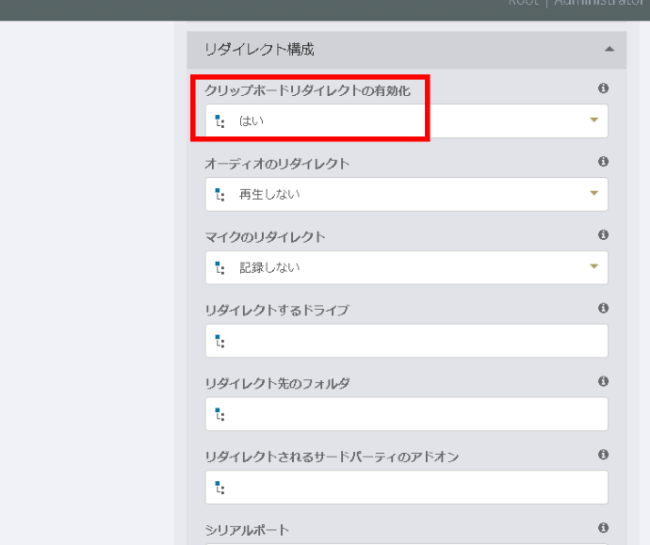Click info icon beside オーディオのリダイレクト

pos(603,162)
